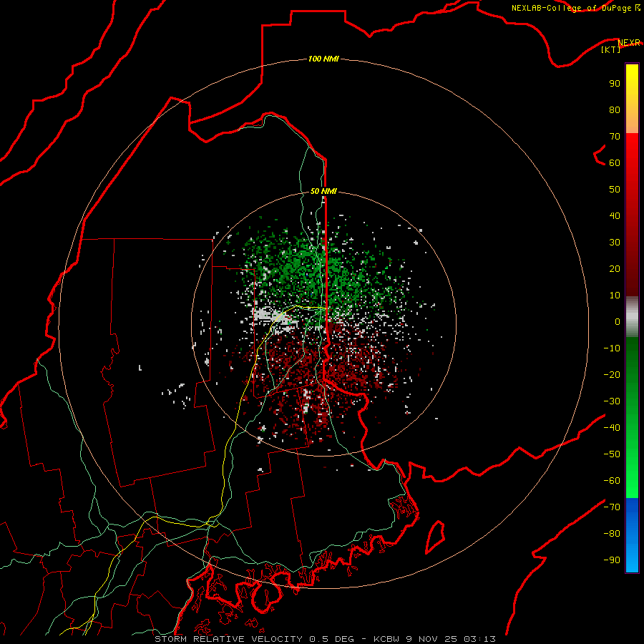Click the positive 70 knot scale value
This screenshot has height=644, width=644.
tap(615, 137)
